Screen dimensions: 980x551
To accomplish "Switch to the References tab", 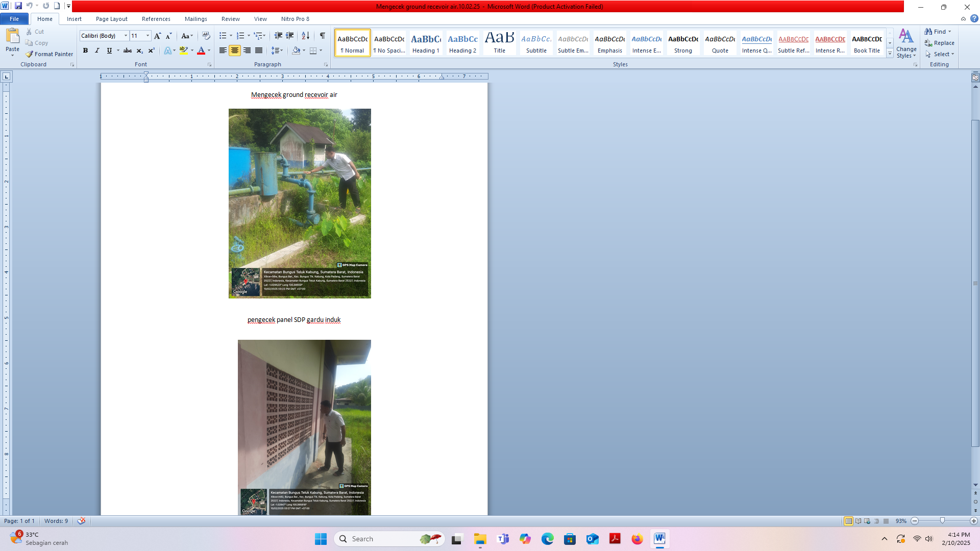I will tap(156, 19).
